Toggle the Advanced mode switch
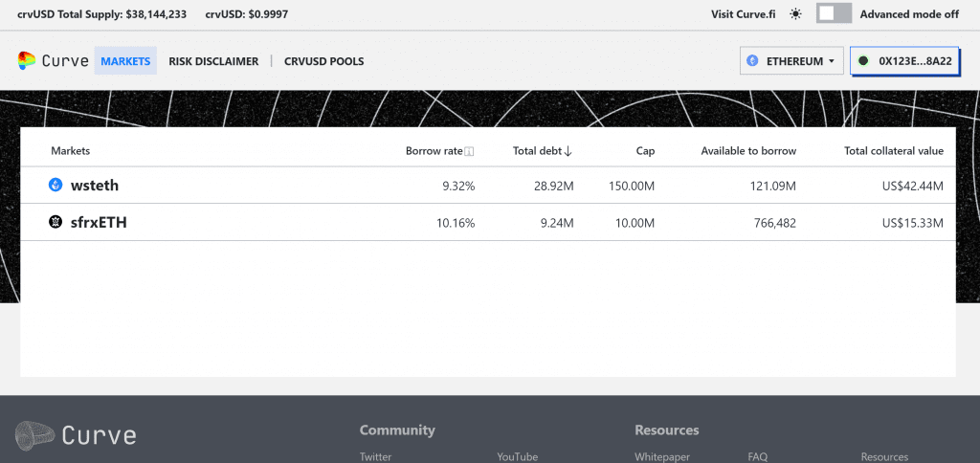This screenshot has height=463, width=980. click(x=834, y=13)
